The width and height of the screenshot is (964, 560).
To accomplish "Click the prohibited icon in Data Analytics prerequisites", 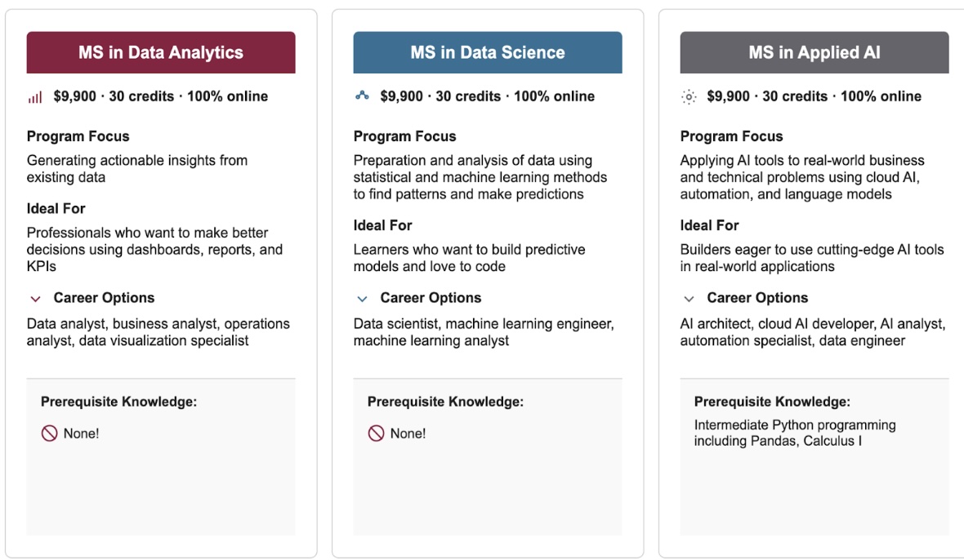I will pyautogui.click(x=49, y=433).
